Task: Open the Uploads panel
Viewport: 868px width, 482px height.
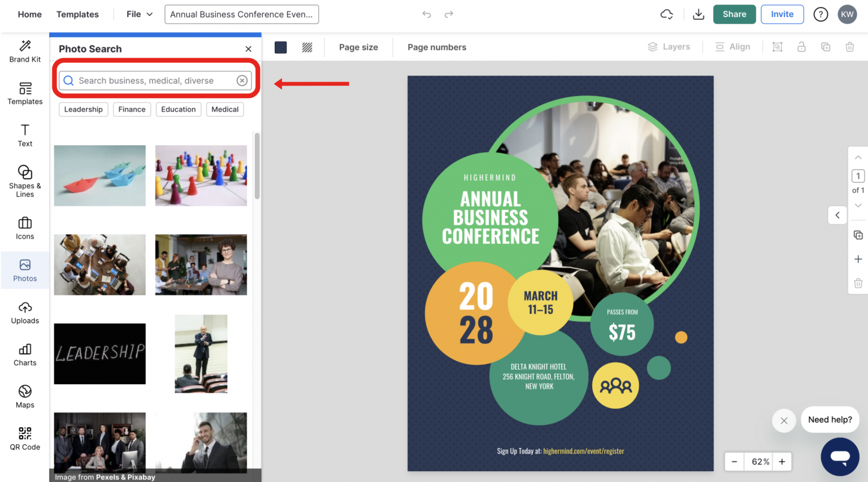Action: (x=25, y=313)
